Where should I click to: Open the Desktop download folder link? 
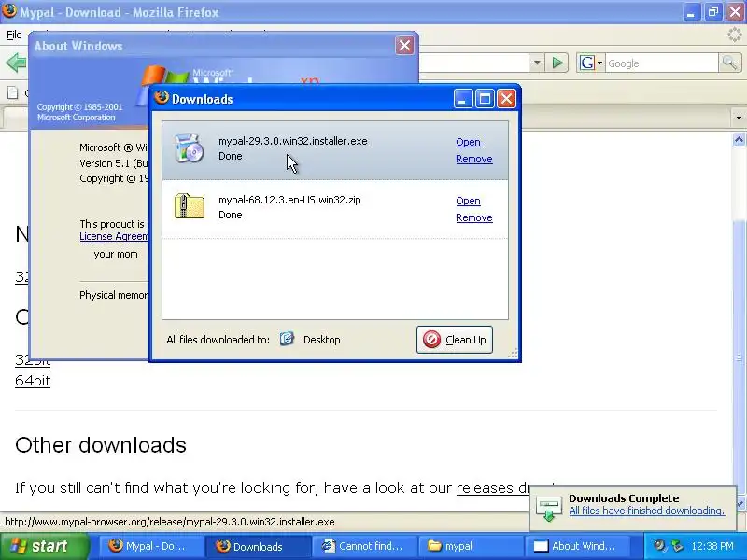click(321, 340)
